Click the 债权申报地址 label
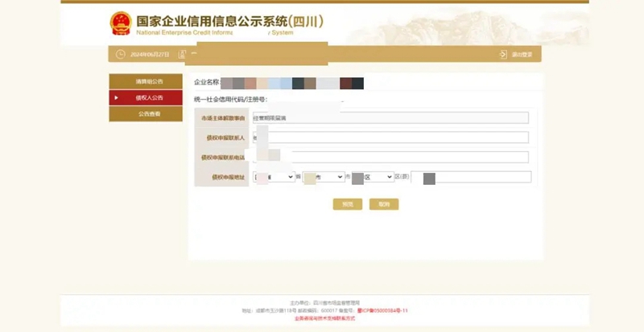This screenshot has height=332, width=644. tap(229, 178)
